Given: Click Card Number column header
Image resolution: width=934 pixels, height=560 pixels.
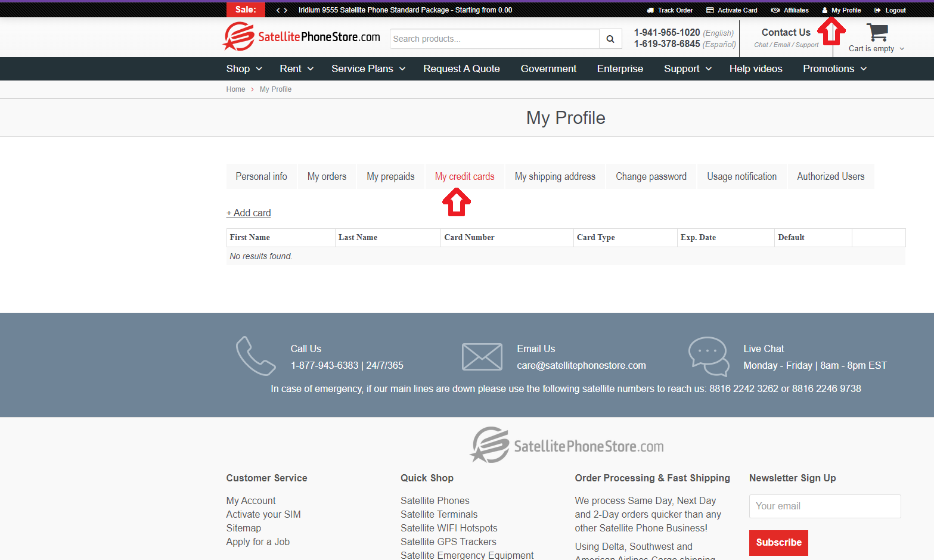Looking at the screenshot, I should (x=469, y=237).
